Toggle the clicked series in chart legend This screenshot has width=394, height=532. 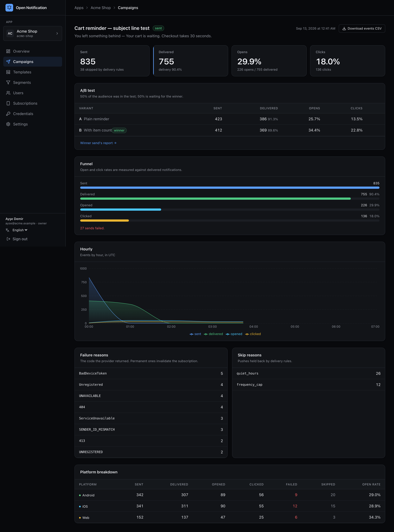coord(253,334)
